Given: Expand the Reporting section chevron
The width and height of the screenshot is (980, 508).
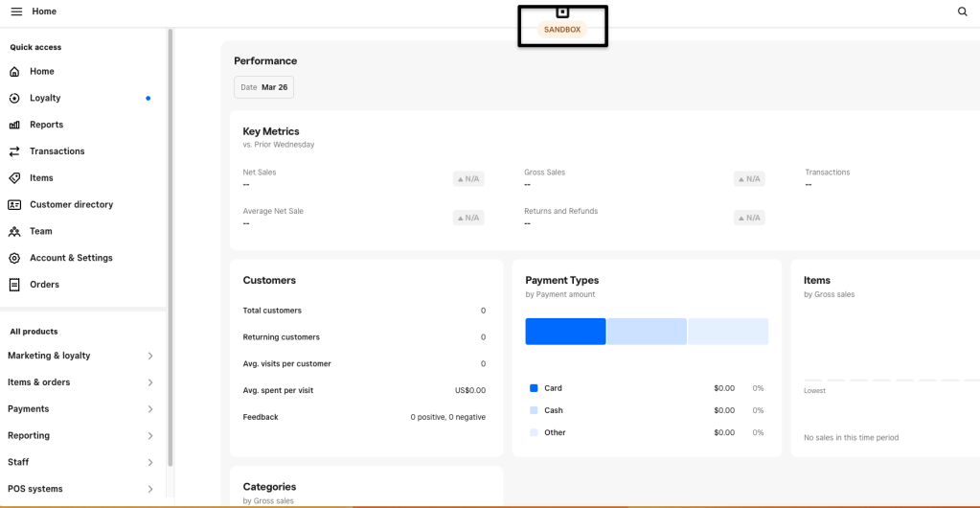Looking at the screenshot, I should point(150,436).
